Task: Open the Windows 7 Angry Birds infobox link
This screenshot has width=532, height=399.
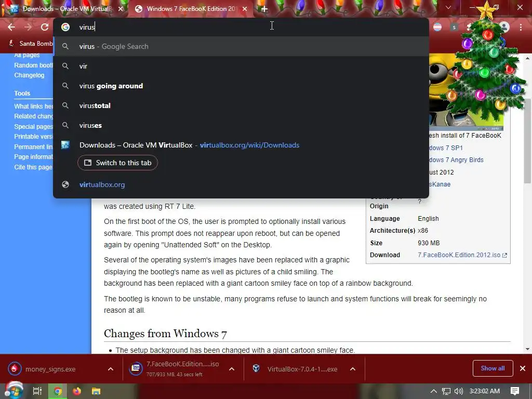Action: (x=456, y=160)
